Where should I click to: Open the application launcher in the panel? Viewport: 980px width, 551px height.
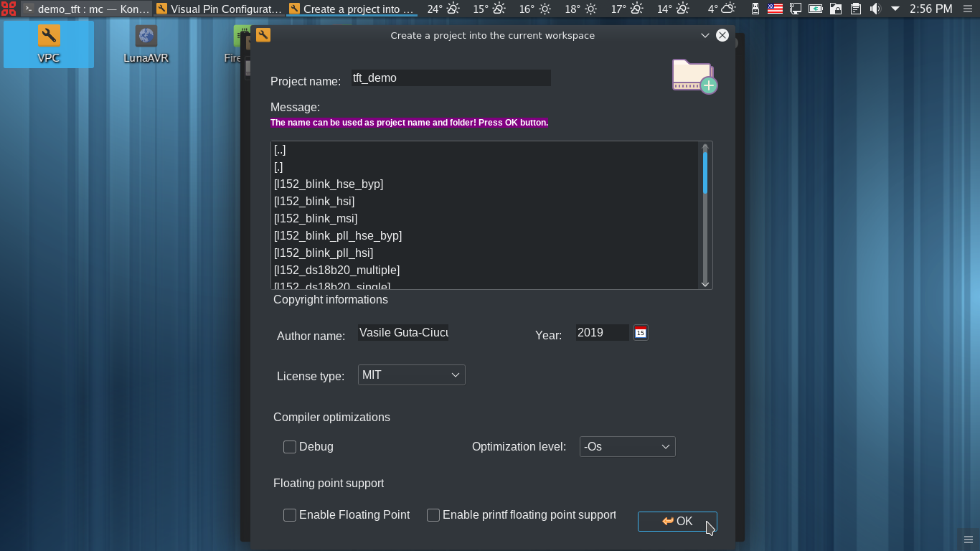click(9, 9)
